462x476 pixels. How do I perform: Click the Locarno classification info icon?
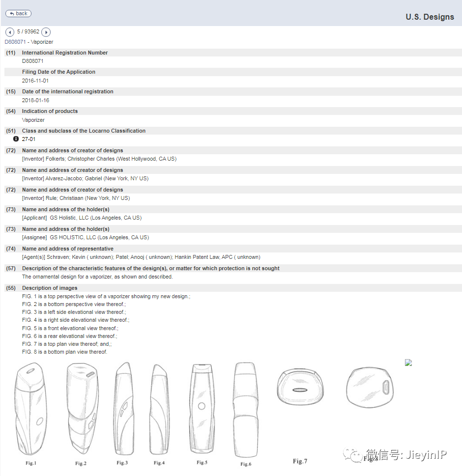(16, 139)
